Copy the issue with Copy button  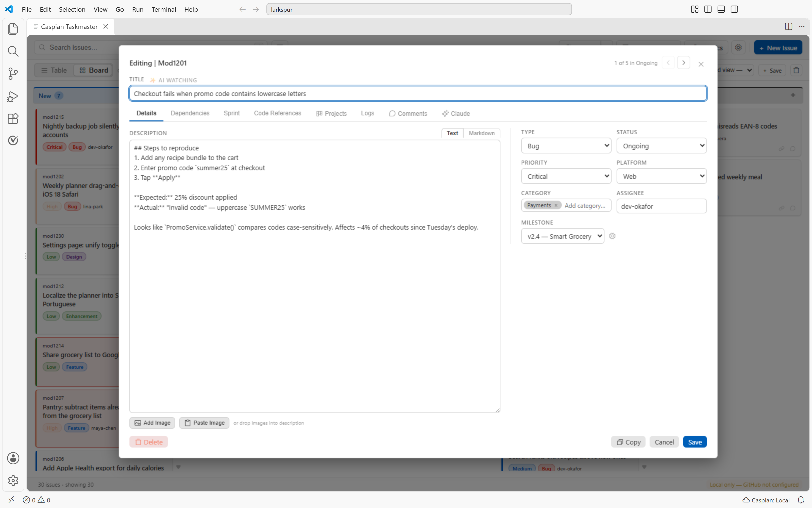coord(628,442)
